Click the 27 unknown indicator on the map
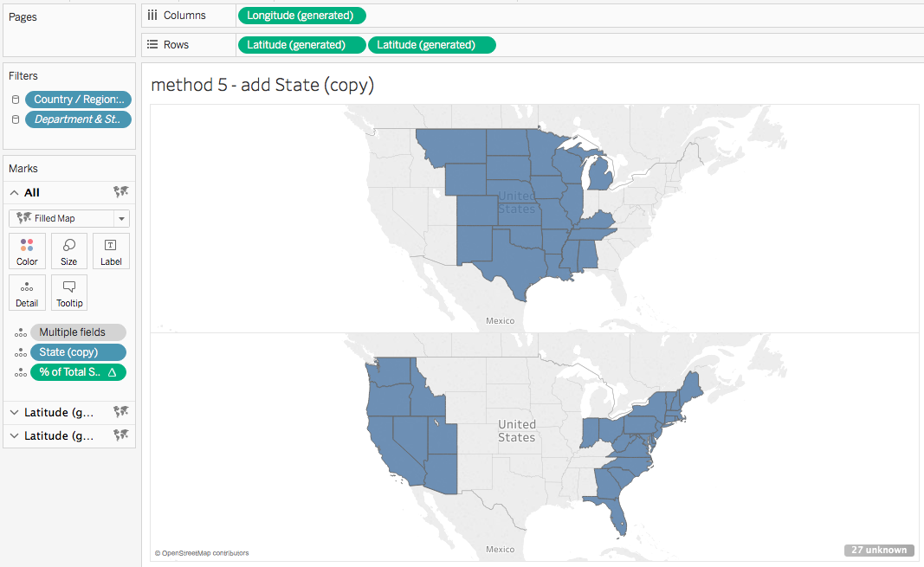This screenshot has height=567, width=924. click(879, 550)
